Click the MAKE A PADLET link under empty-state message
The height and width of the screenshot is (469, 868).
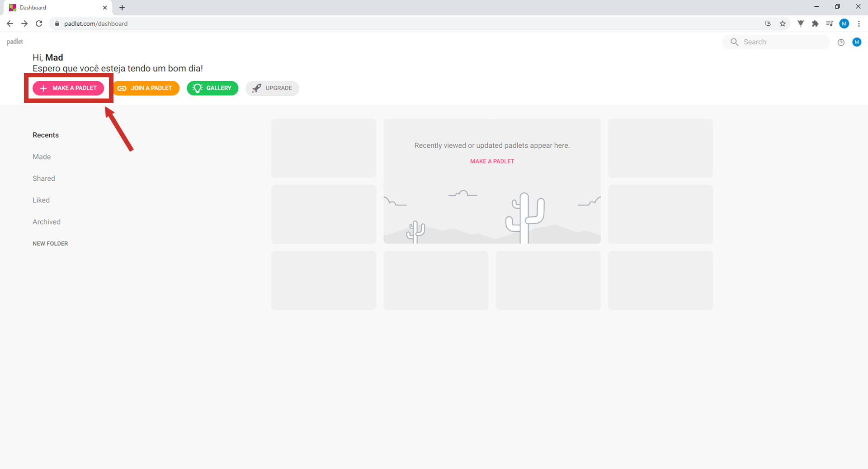[492, 161]
